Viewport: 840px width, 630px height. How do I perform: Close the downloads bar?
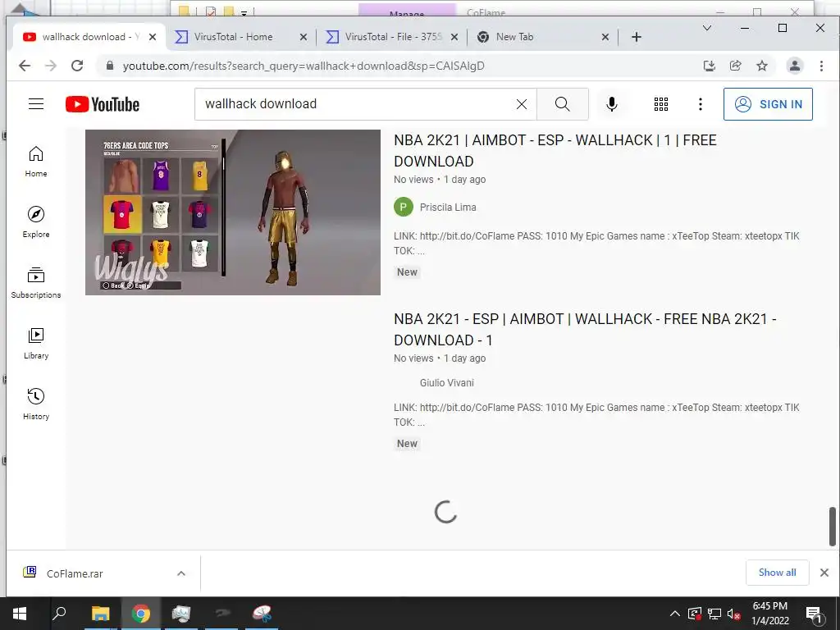tap(824, 573)
